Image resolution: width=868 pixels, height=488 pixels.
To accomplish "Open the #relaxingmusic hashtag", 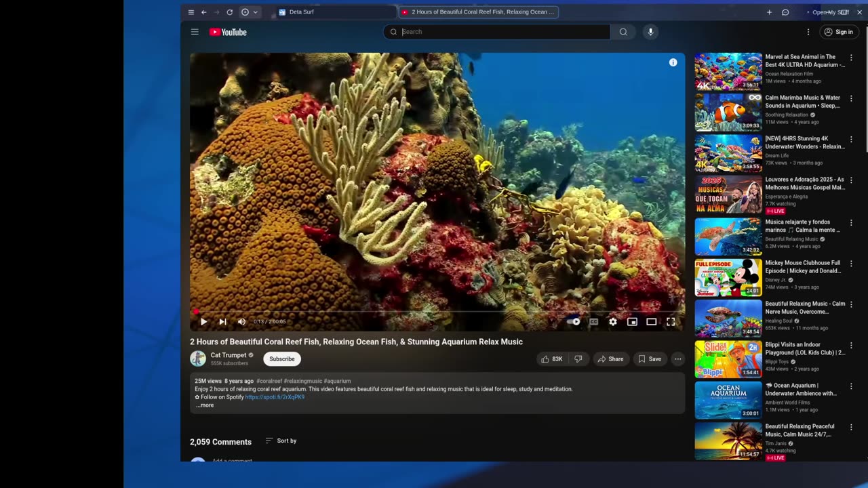I will pos(303,381).
